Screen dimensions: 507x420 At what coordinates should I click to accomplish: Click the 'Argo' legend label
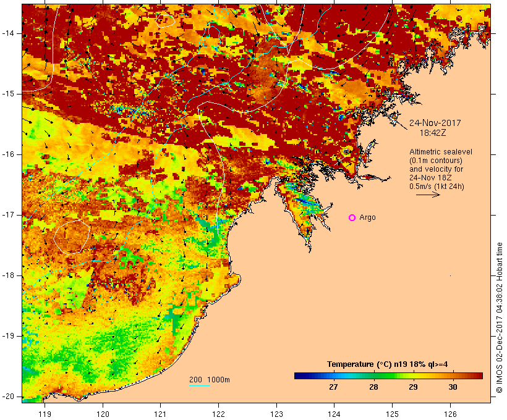point(367,218)
